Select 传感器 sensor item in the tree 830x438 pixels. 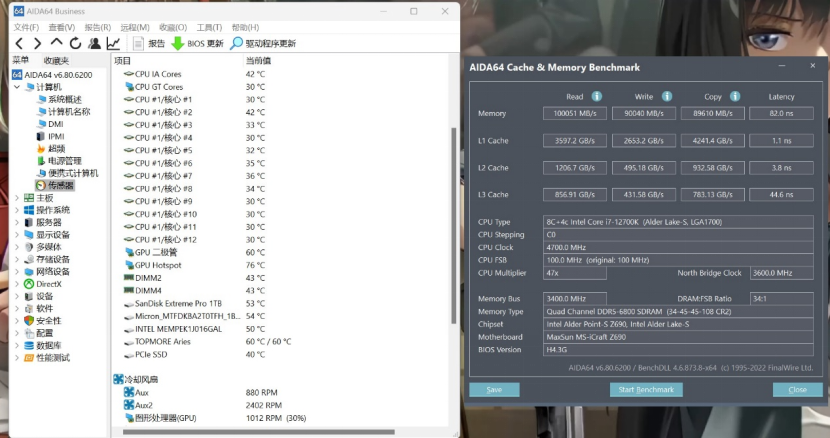click(x=55, y=185)
